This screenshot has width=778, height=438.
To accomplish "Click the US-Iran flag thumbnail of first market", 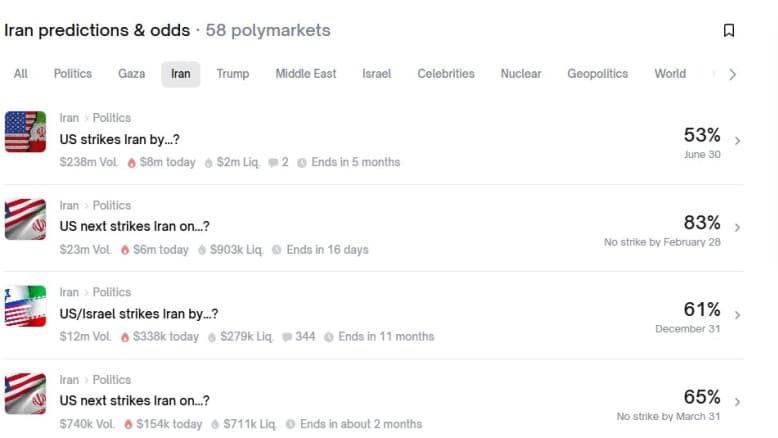I will (25, 131).
